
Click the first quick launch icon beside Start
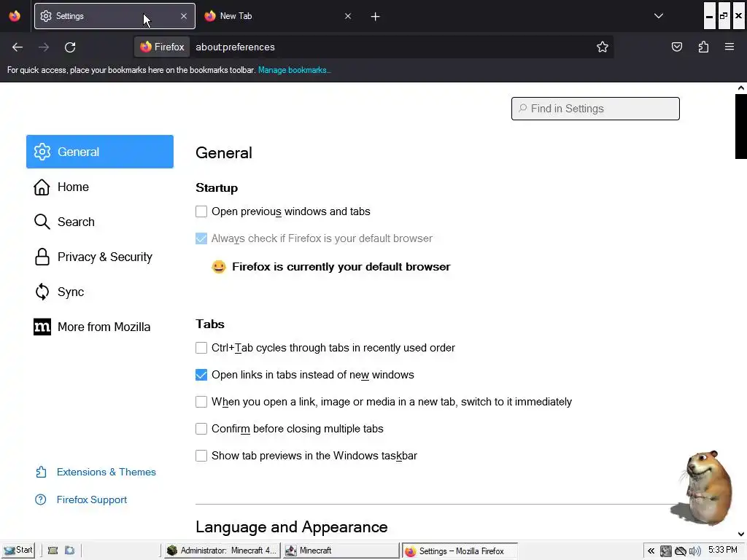pos(53,551)
